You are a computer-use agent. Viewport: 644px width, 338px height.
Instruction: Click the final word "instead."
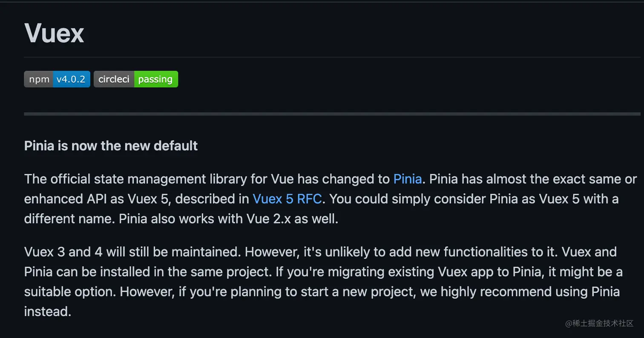[47, 311]
